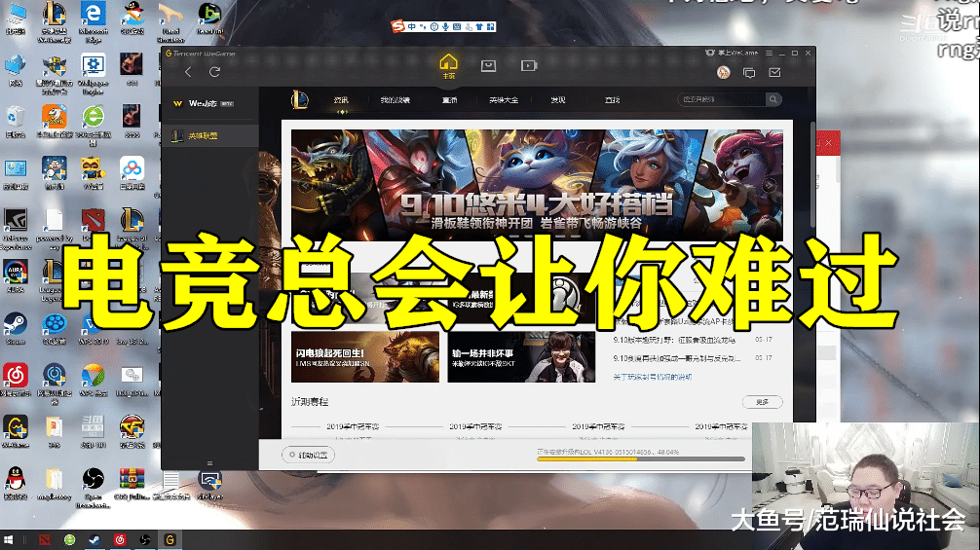Switch to 资讯 tab
The height and width of the screenshot is (550, 980).
coord(341,100)
